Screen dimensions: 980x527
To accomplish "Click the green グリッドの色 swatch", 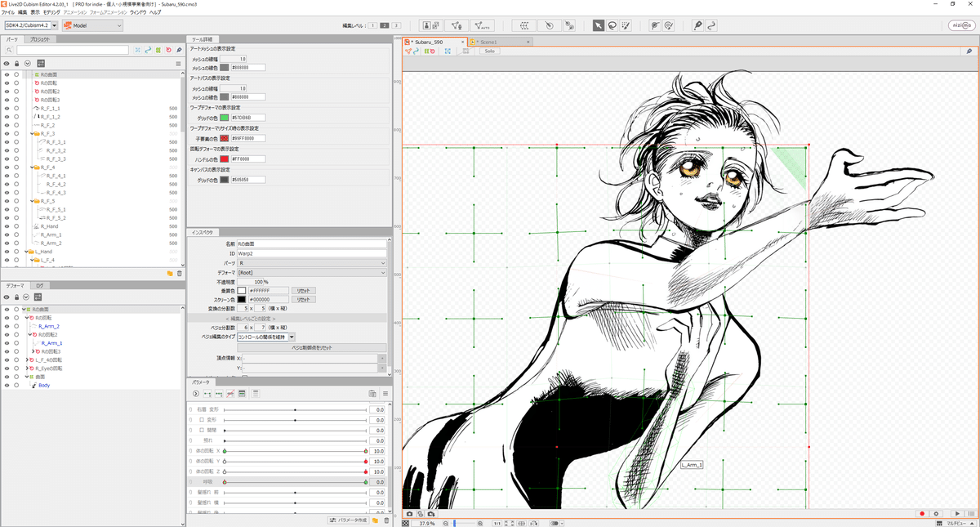I will coord(225,118).
